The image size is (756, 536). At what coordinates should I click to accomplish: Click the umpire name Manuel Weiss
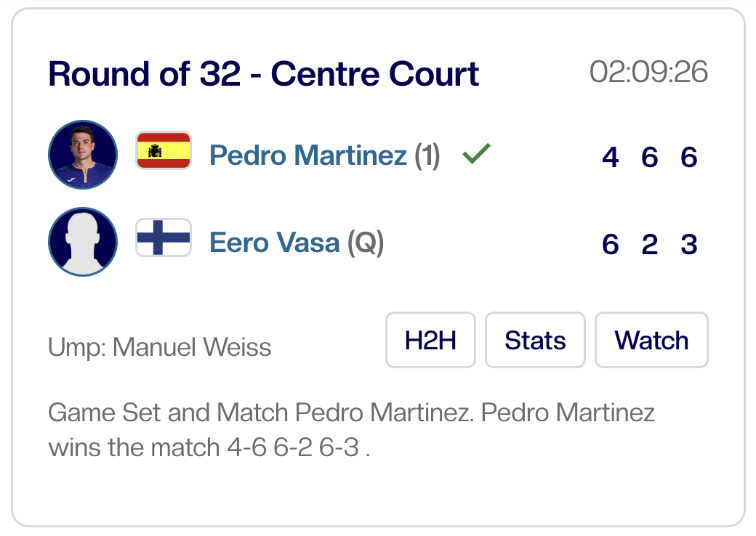192,347
